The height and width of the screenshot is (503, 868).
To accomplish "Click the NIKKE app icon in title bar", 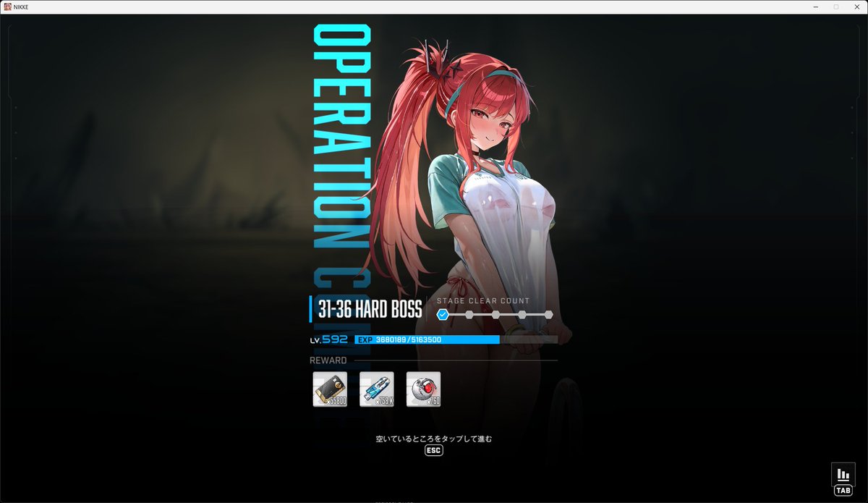I will (x=7, y=7).
